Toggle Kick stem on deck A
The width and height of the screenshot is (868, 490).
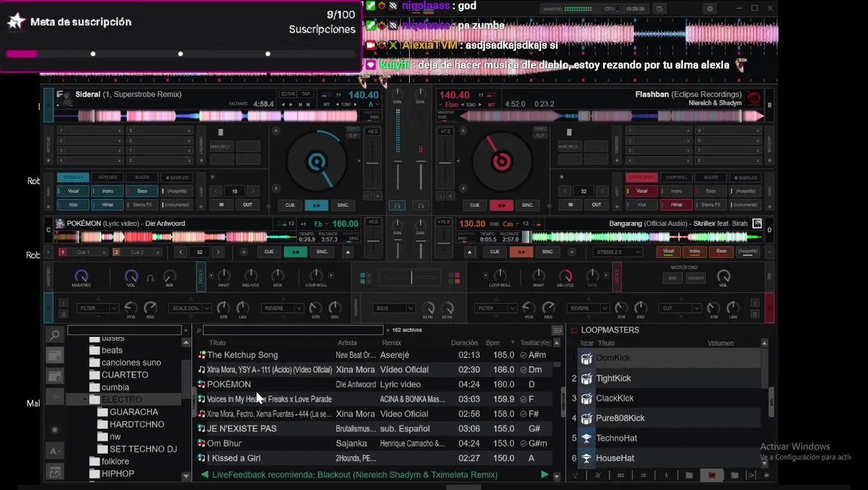point(73,204)
